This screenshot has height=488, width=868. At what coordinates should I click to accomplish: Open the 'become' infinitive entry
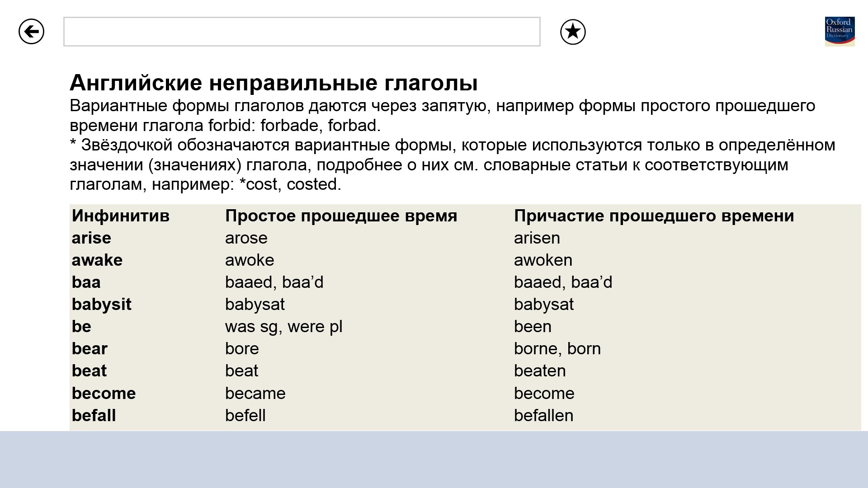(104, 394)
